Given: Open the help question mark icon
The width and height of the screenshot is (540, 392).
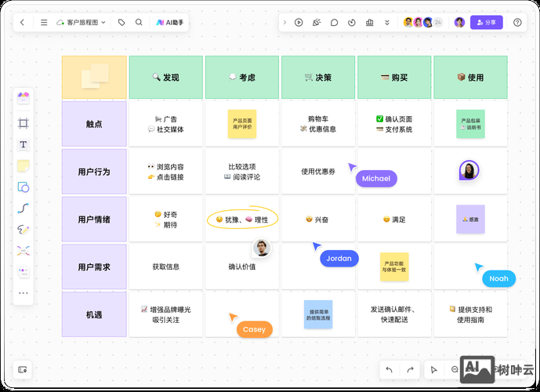Looking at the screenshot, I should 517,23.
